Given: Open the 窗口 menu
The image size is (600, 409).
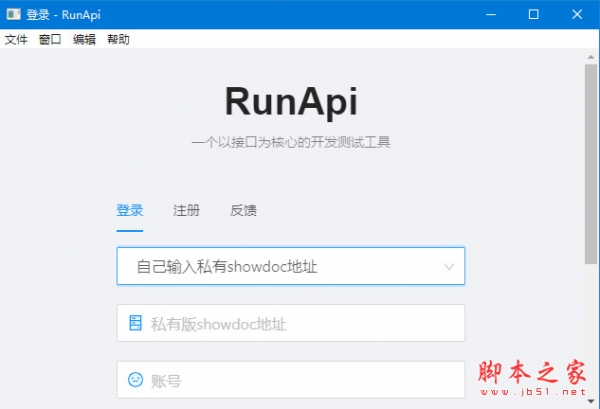Looking at the screenshot, I should [50, 39].
